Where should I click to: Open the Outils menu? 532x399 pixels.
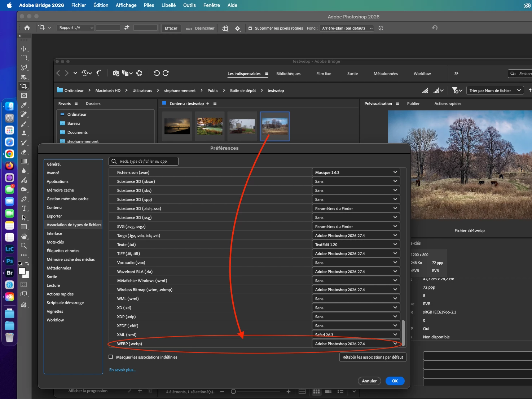pos(189,5)
